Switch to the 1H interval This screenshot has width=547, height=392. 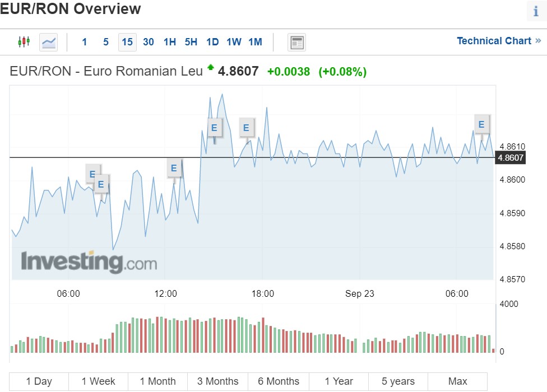[x=170, y=42]
